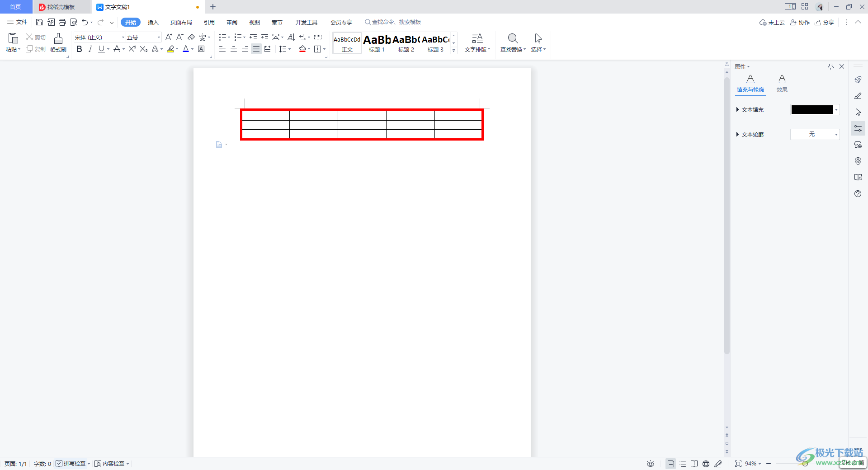Open the 视图 ribbon tab
The height and width of the screenshot is (470, 868).
[x=255, y=22]
